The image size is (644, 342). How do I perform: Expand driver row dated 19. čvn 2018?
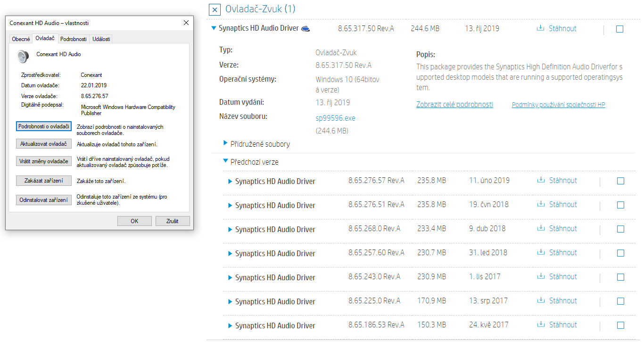[x=230, y=205]
